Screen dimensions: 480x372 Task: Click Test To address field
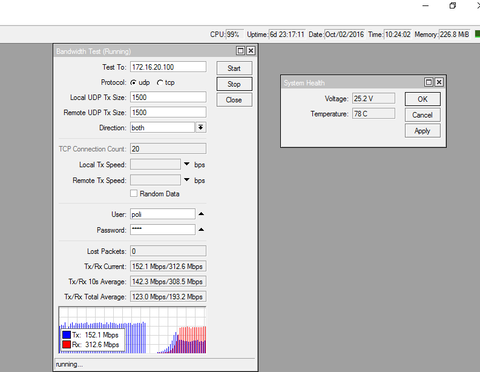pos(168,67)
